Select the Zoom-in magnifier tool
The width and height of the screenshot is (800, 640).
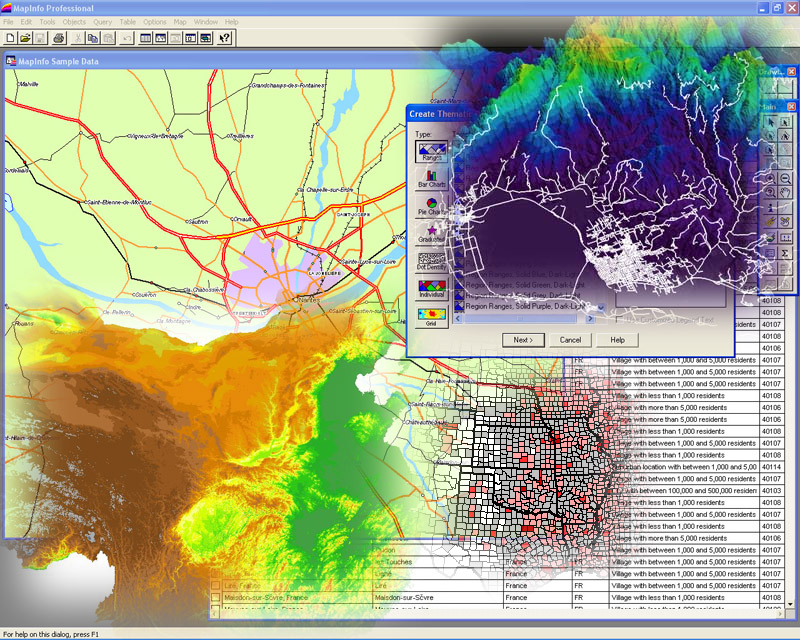770,177
